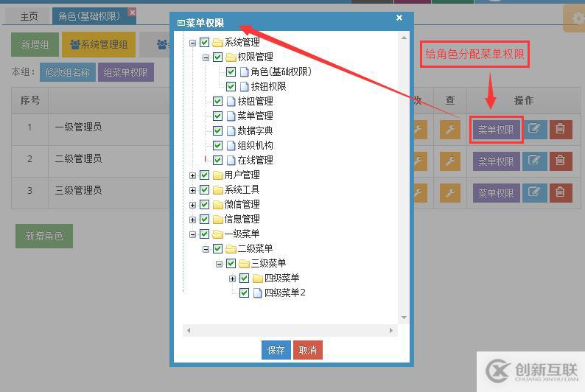Toggle 按钮管理 checkbox
This screenshot has width=585, height=392.
[218, 101]
